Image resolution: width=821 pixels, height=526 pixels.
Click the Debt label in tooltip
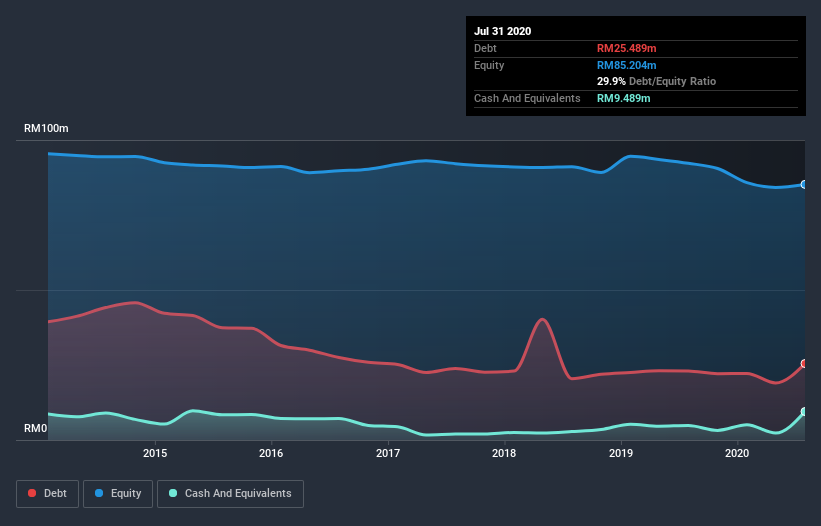point(485,48)
